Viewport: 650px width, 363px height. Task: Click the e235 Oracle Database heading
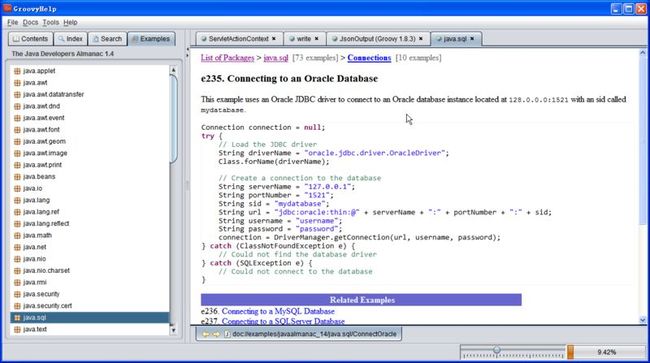click(289, 79)
